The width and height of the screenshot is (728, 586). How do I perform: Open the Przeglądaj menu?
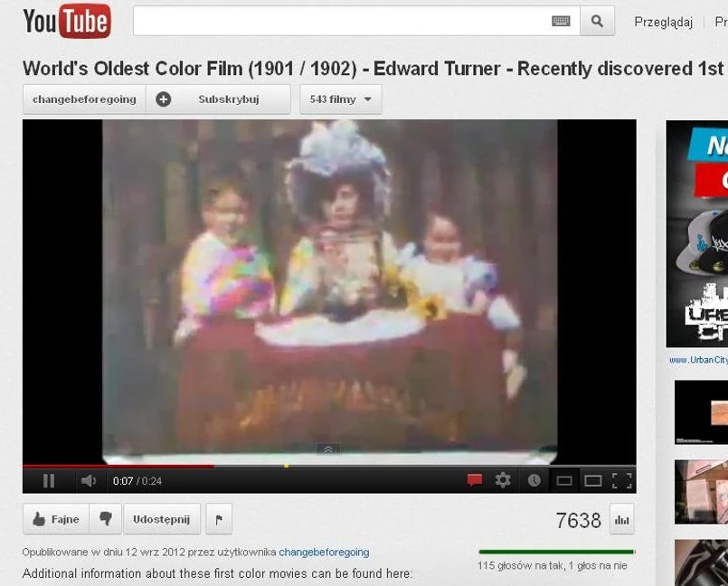point(663,23)
